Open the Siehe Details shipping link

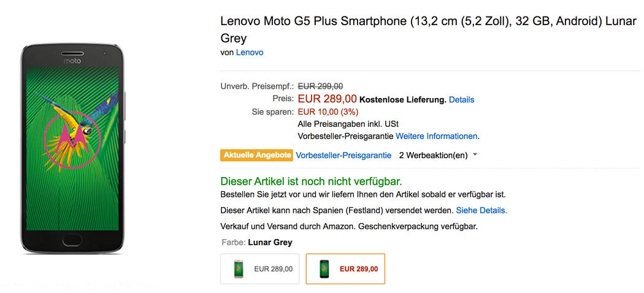click(481, 210)
